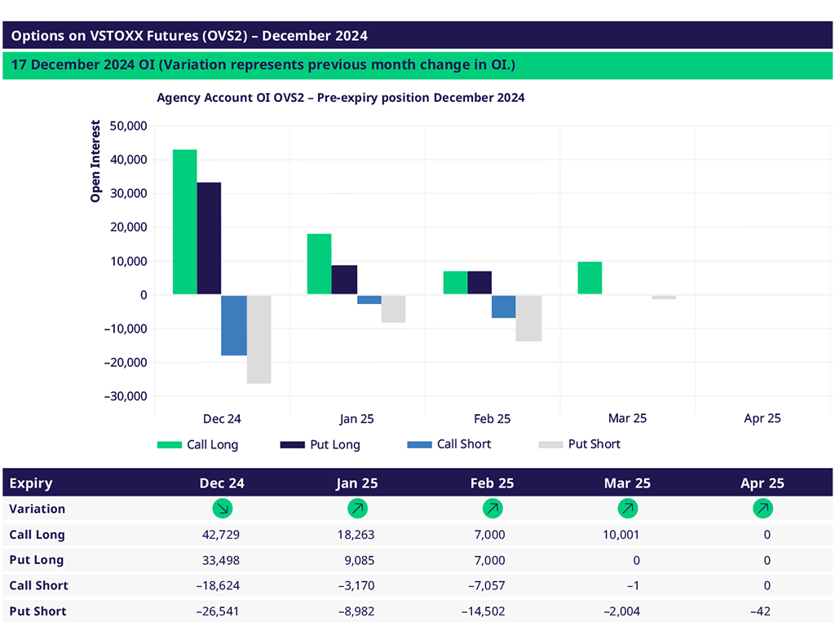Click the Dec 24 downward variation arrow icon
This screenshot has height=644, width=835.
(222, 509)
